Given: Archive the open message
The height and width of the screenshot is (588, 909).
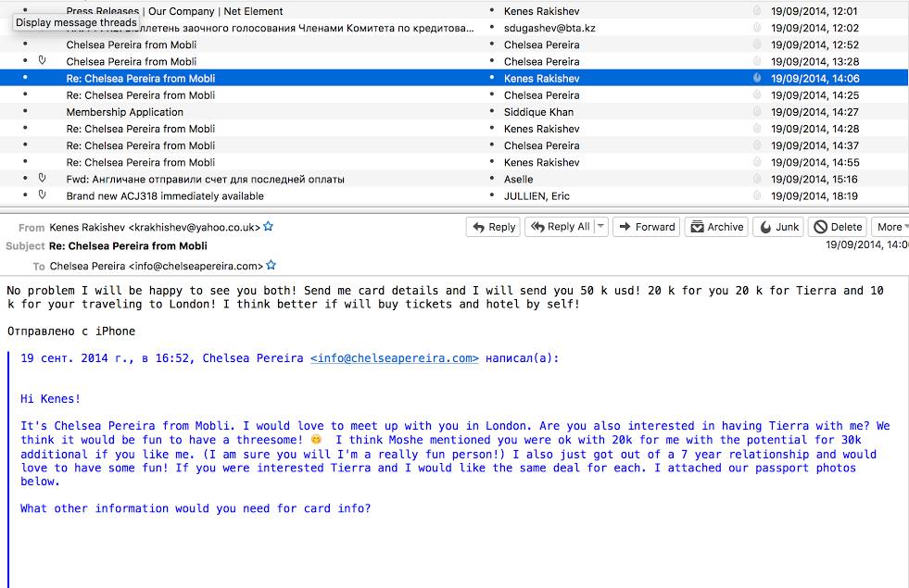Looking at the screenshot, I should [x=716, y=227].
